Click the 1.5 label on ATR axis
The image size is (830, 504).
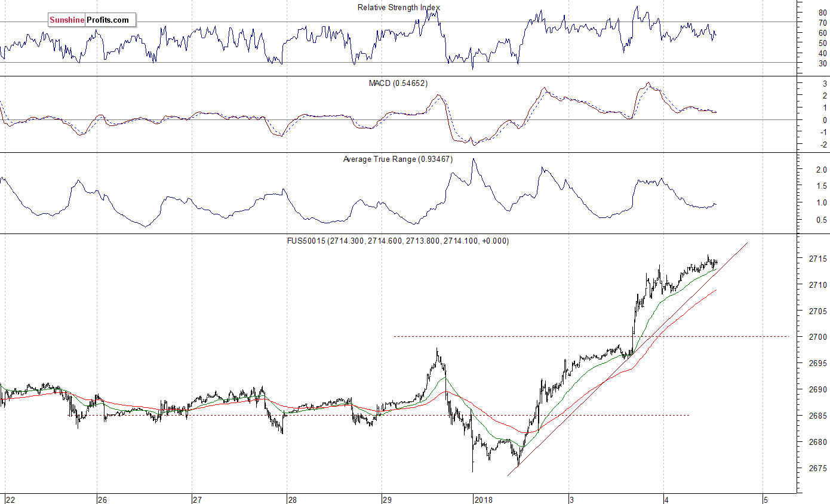(x=822, y=186)
